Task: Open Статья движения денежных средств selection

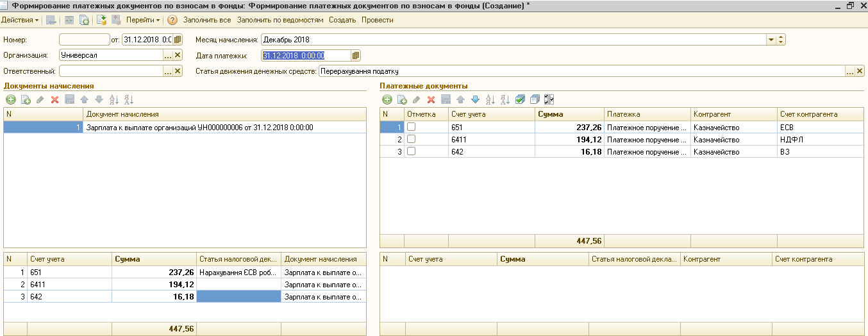Action: 849,71
